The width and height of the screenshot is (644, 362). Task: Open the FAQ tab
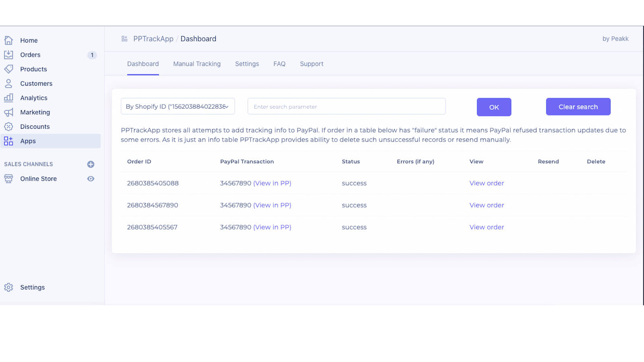(279, 64)
